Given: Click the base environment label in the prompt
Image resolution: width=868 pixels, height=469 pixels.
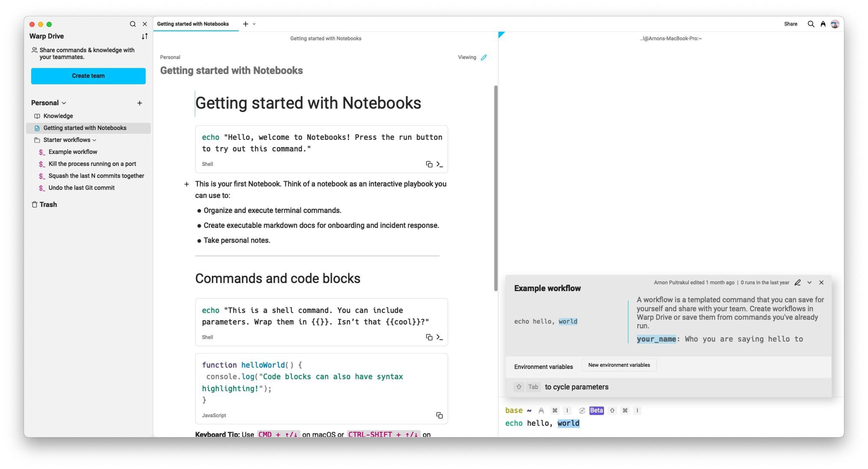Looking at the screenshot, I should coord(514,411).
